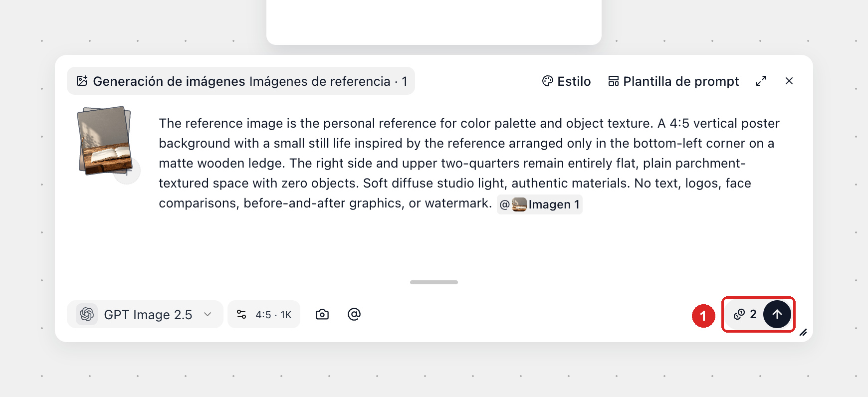Click the reference image thumbnail stack
The width and height of the screenshot is (868, 397).
[104, 140]
